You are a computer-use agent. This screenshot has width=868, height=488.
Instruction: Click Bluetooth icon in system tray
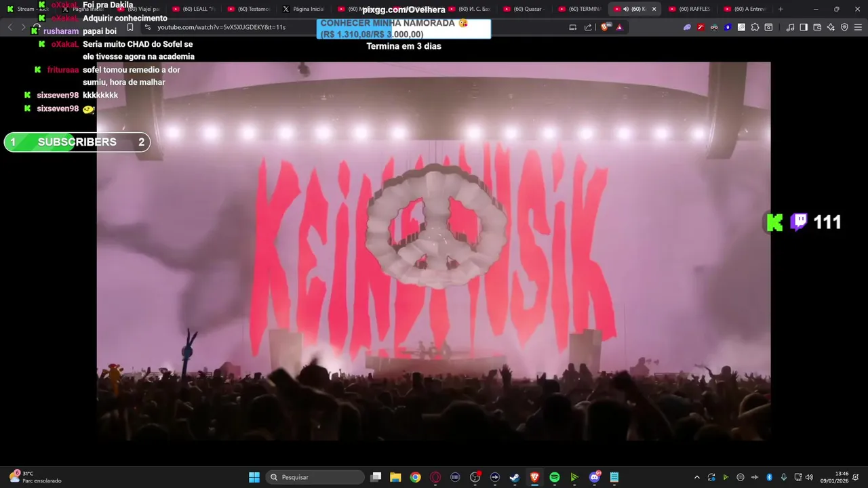click(x=769, y=477)
